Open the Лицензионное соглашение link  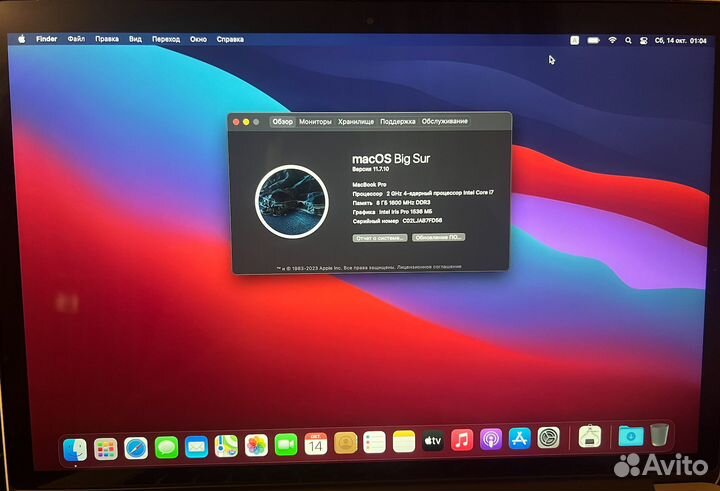(429, 266)
